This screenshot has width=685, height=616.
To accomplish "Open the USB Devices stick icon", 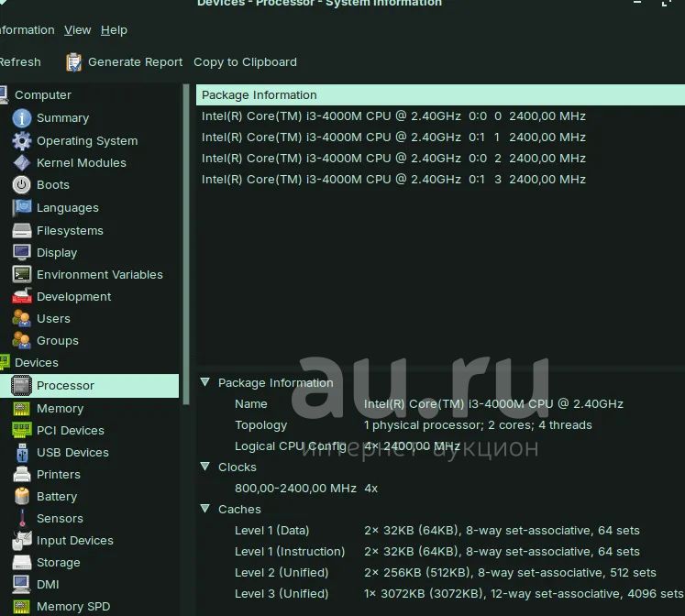I will pos(22,452).
